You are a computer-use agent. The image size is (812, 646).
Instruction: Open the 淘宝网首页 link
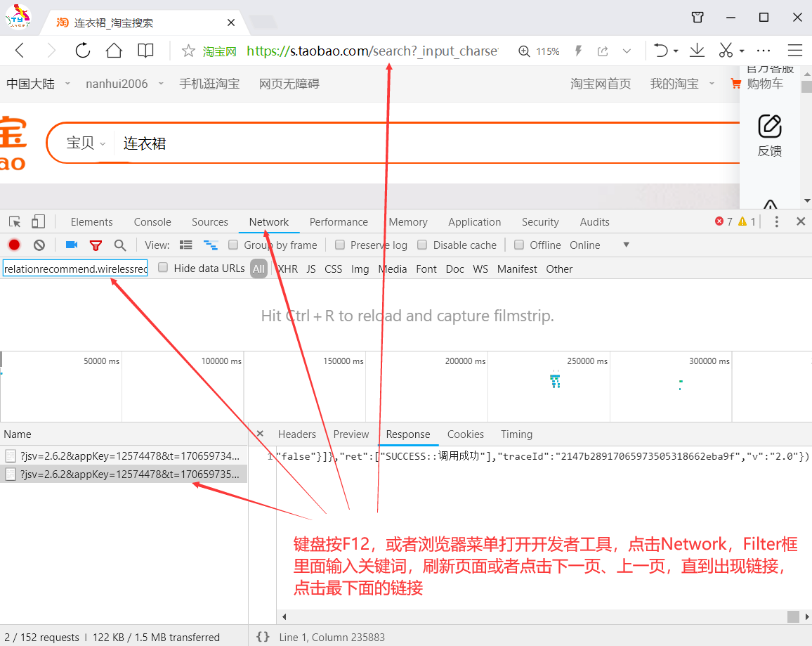click(601, 84)
